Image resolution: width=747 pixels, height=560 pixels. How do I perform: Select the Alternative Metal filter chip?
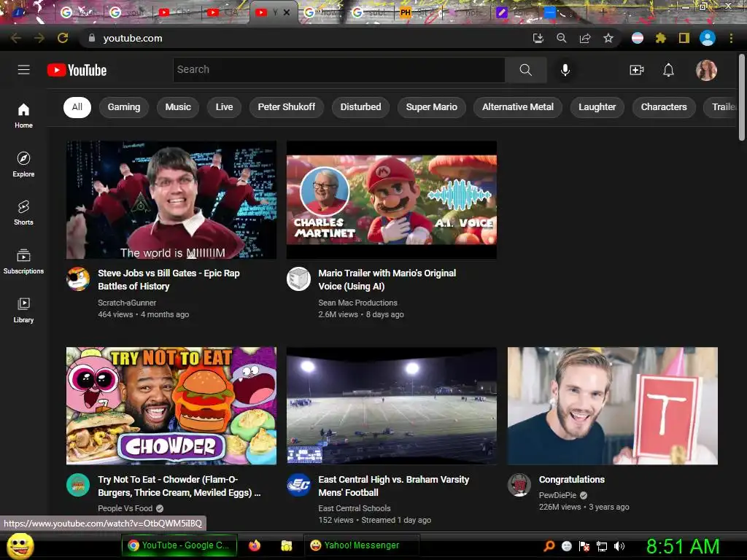(x=518, y=107)
